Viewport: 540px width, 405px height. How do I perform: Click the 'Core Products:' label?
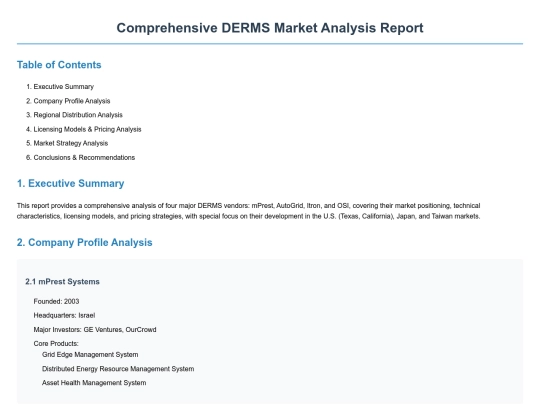tap(56, 343)
